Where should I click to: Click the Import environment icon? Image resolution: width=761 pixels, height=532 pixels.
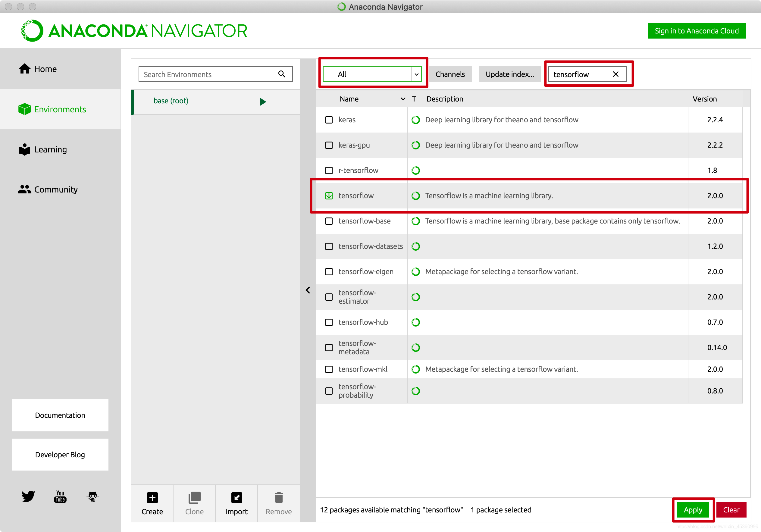(236, 498)
